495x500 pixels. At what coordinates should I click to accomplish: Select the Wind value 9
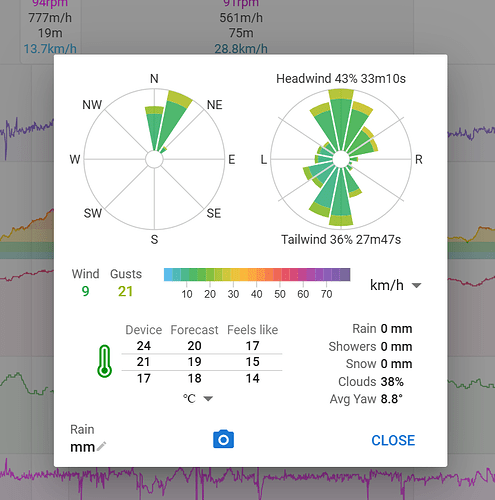point(85,291)
